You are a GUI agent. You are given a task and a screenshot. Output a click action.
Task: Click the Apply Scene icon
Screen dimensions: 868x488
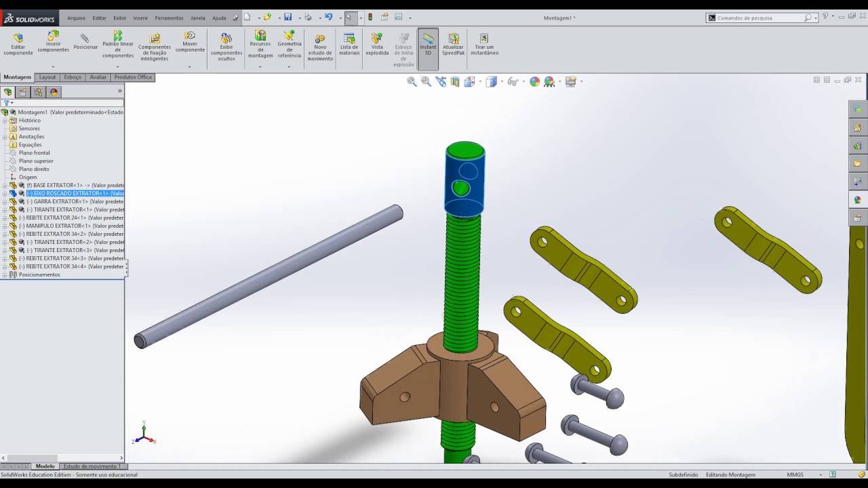tap(549, 81)
